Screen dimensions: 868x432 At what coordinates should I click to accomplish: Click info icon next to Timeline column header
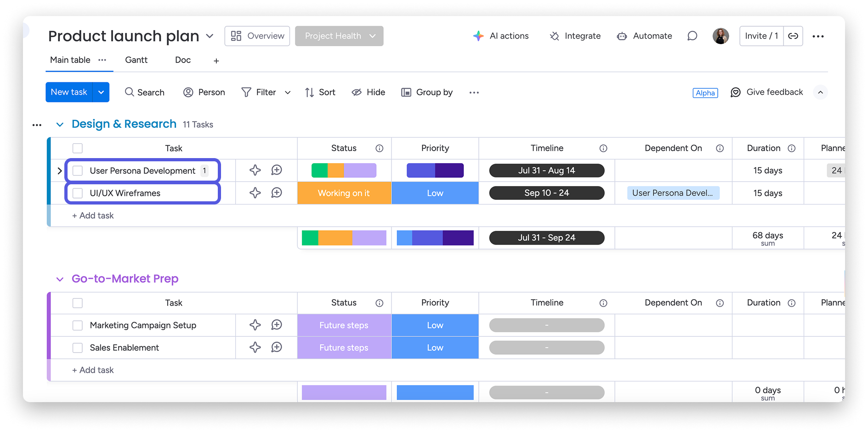(x=603, y=148)
